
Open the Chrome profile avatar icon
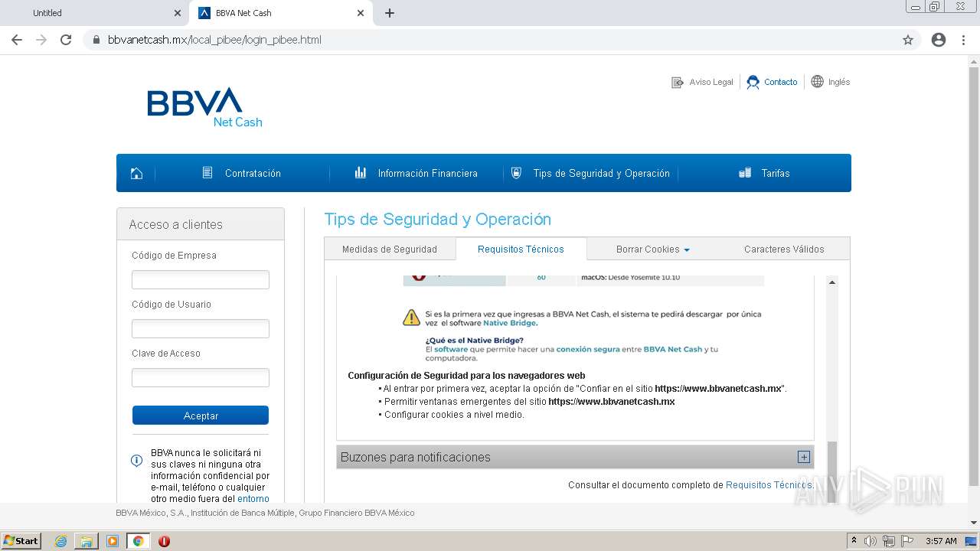[939, 40]
